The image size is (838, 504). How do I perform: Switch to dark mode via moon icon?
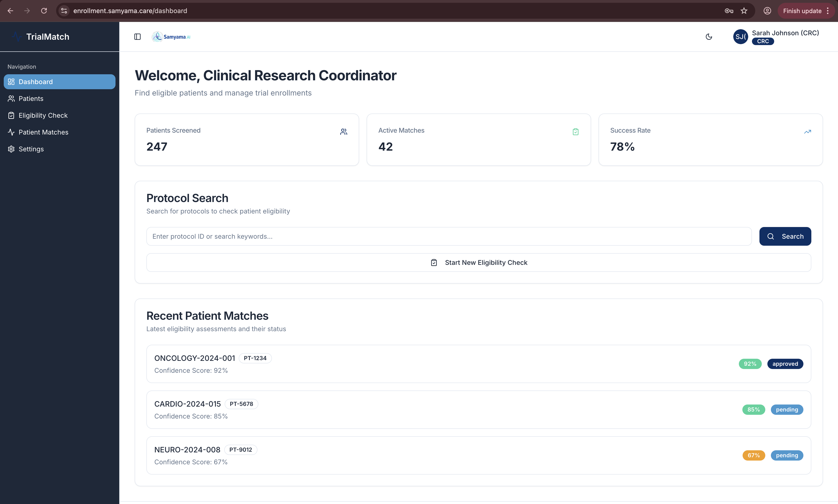709,37
